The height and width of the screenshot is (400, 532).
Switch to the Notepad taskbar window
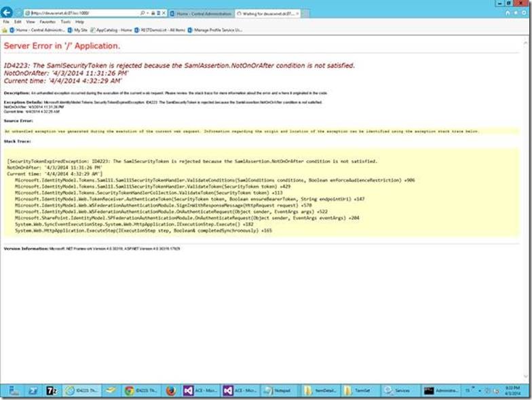280,391
